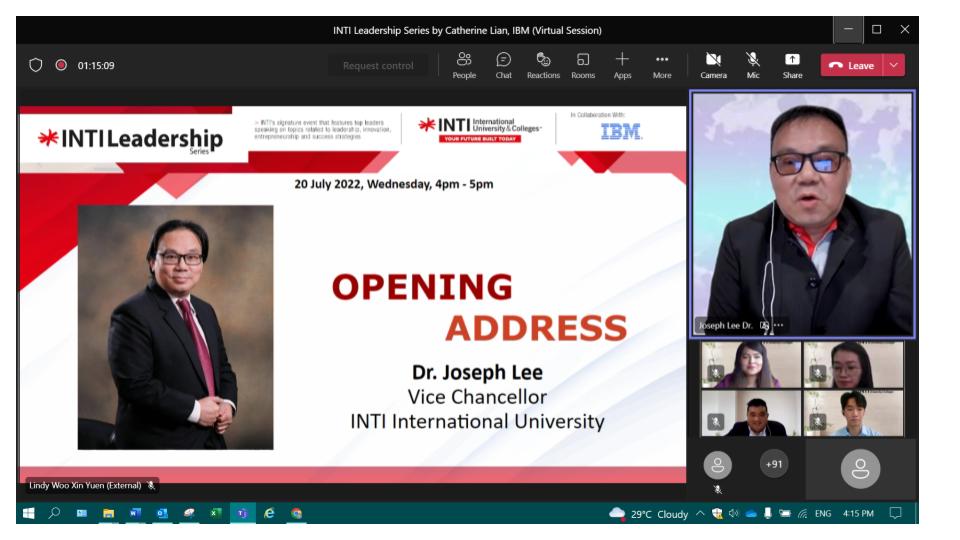Turn on the Camera

(x=713, y=66)
